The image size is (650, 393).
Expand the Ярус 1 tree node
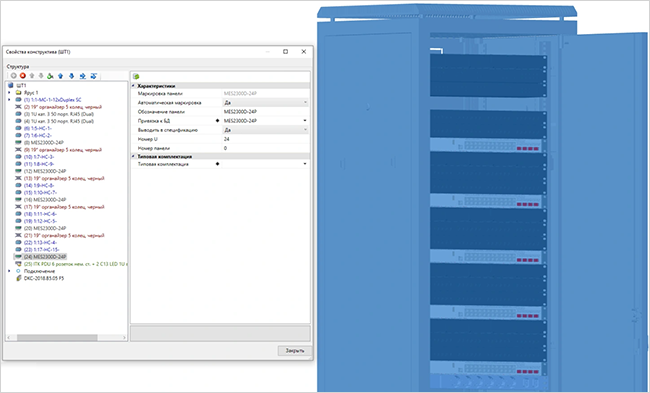(10, 92)
